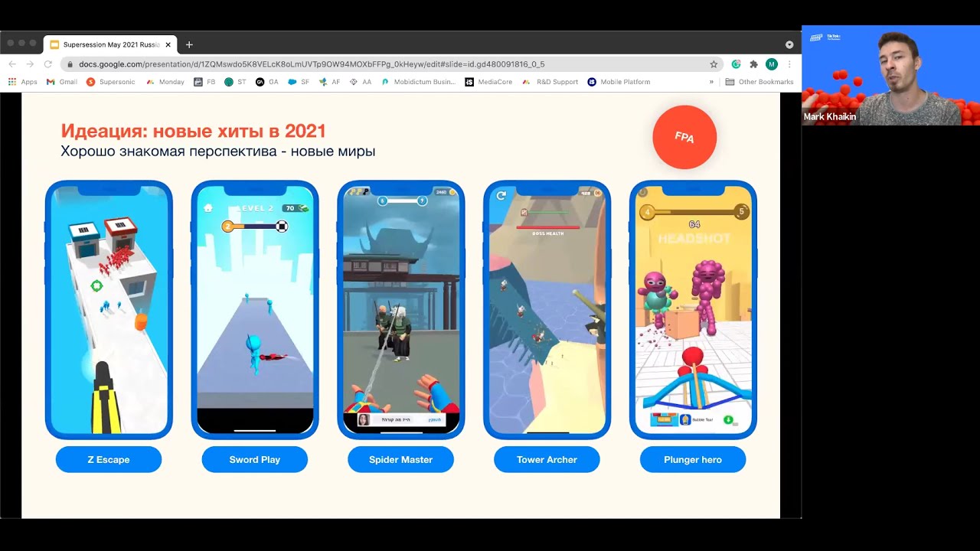Open the Other Bookmarks folder
Image resolution: width=980 pixels, height=551 pixels.
tap(759, 82)
